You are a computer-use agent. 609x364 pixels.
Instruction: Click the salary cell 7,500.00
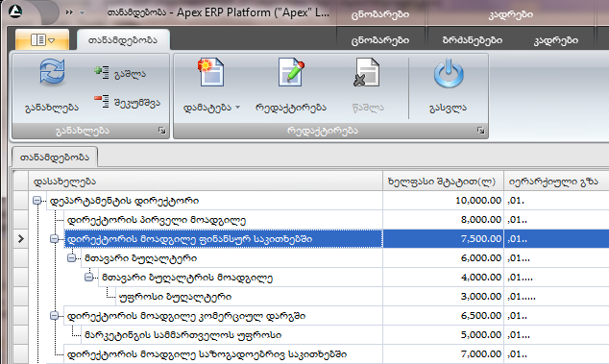443,239
